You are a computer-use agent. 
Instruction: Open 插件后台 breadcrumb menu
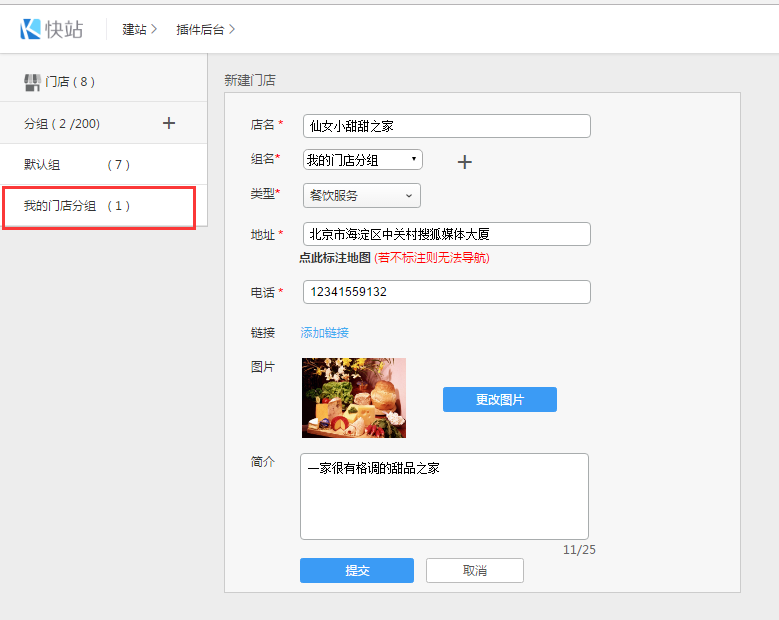click(205, 29)
